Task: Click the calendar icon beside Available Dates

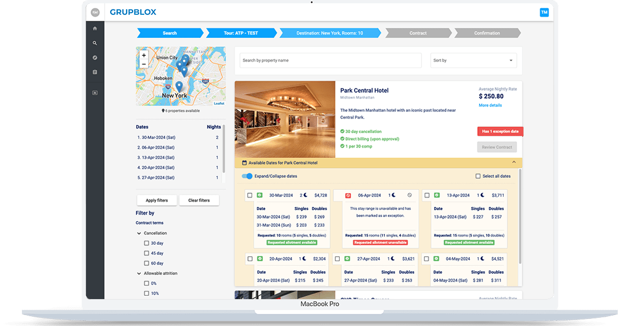Action: coord(244,163)
